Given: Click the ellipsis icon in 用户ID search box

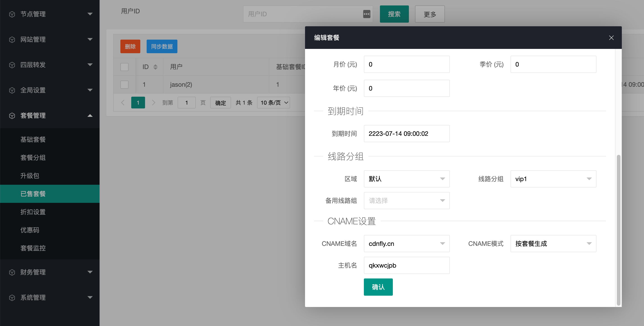Looking at the screenshot, I should pyautogui.click(x=367, y=14).
